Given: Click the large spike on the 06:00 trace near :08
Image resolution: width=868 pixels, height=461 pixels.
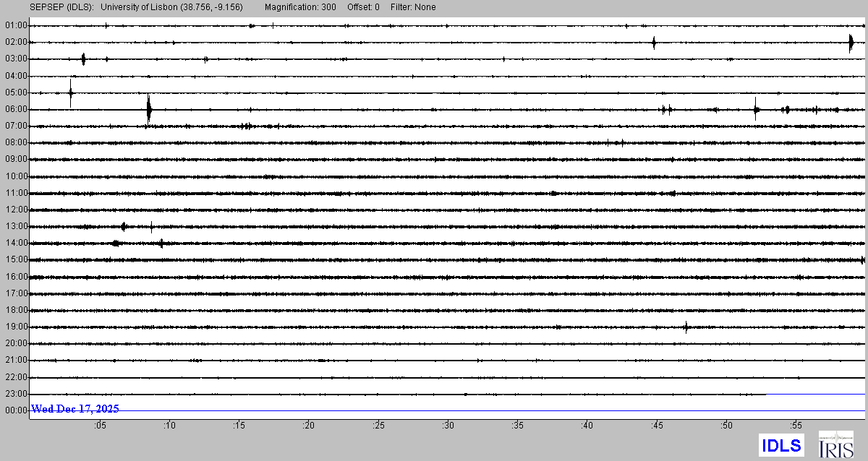Looking at the screenshot, I should click(149, 111).
